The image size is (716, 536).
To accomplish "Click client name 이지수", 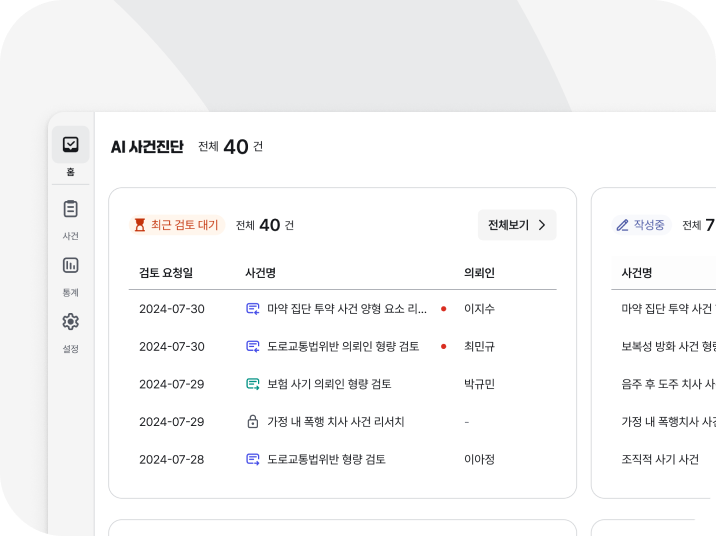I will coord(479,309).
